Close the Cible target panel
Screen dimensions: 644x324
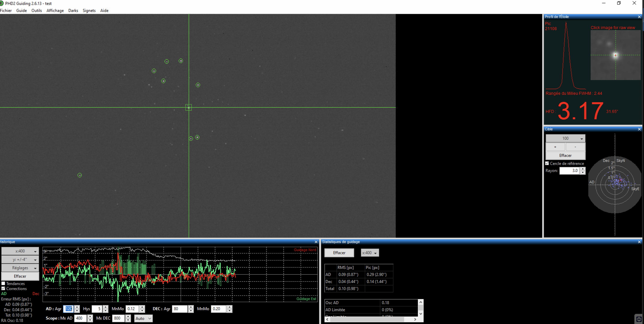tap(639, 129)
